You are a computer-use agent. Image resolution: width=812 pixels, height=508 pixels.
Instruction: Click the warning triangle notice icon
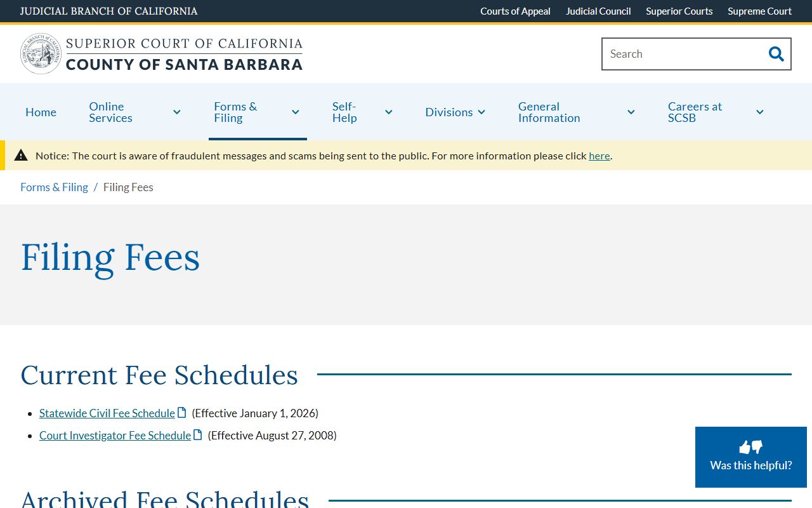coord(21,156)
